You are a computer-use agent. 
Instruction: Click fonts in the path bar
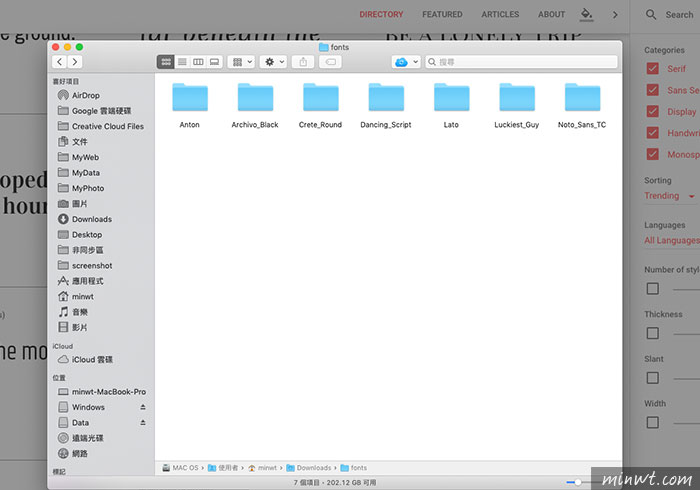(354, 468)
